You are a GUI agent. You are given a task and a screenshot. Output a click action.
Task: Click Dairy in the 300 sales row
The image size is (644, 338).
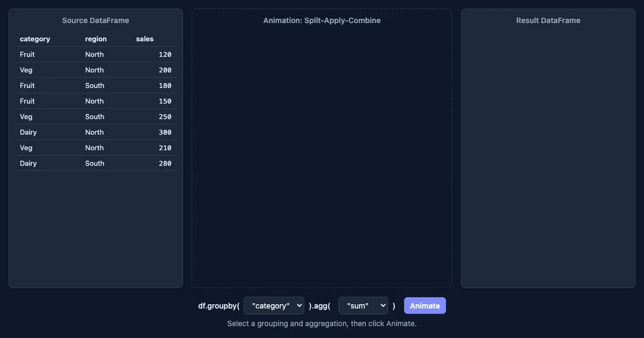[x=28, y=133]
